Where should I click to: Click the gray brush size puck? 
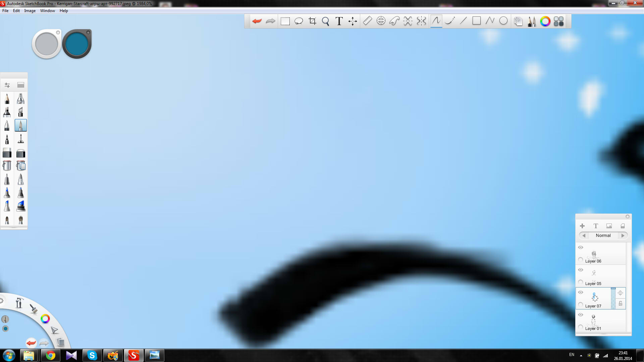47,44
